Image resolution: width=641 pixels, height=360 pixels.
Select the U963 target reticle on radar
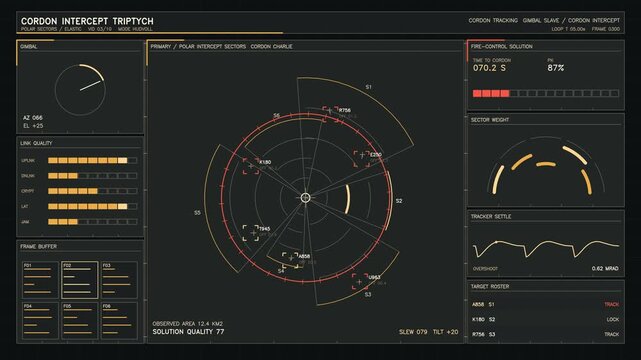pyautogui.click(x=359, y=282)
